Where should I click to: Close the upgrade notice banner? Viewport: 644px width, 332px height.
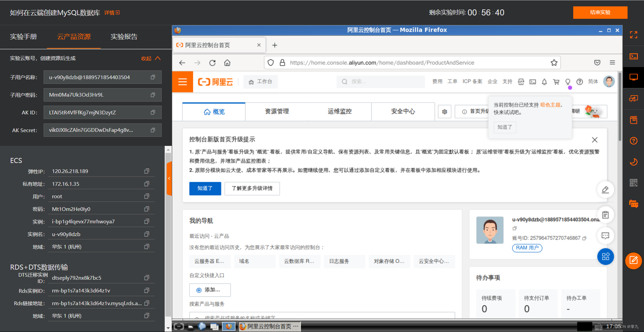tap(595, 140)
